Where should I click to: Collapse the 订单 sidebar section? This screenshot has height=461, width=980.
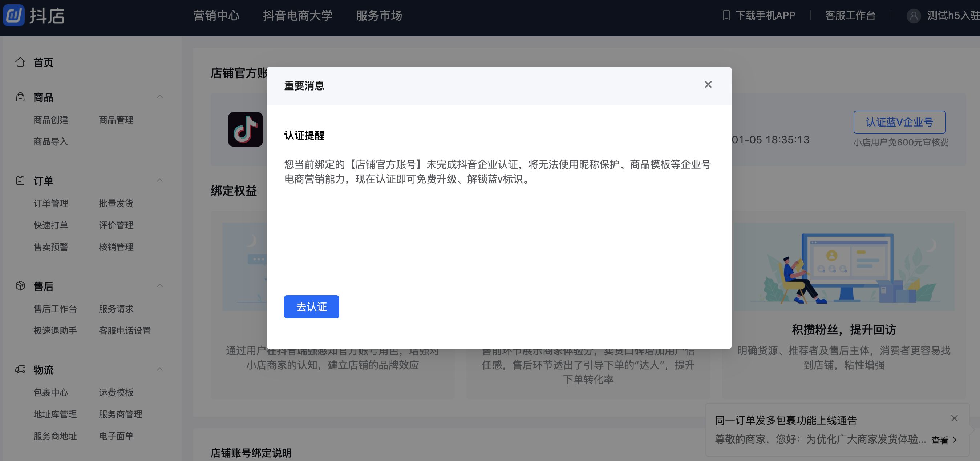point(160,180)
